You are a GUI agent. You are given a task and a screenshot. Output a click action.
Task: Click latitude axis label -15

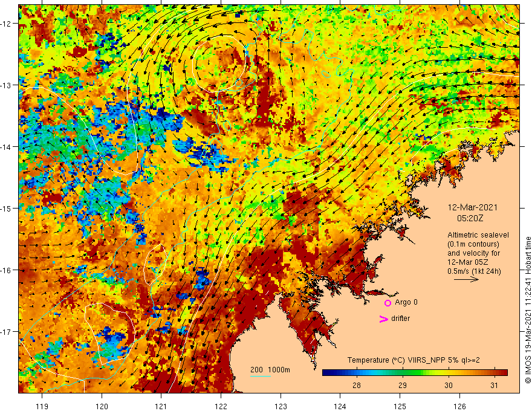[x=7, y=208]
